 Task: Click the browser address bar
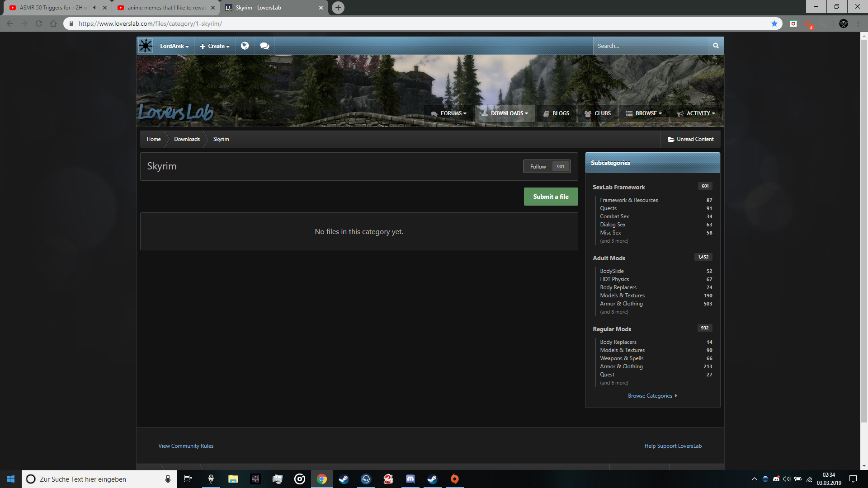pos(423,23)
